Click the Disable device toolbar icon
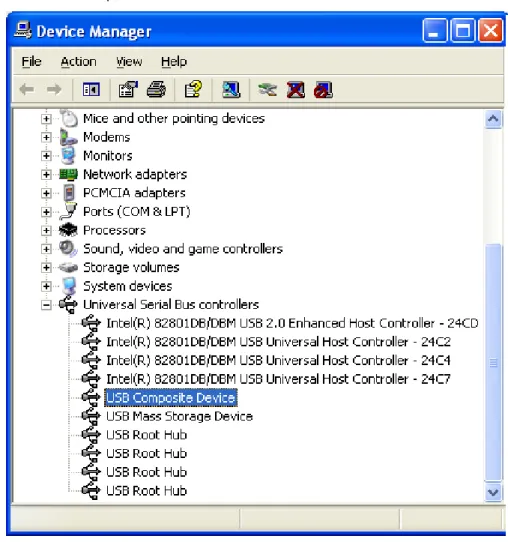The height and width of the screenshot is (542, 508). [323, 90]
